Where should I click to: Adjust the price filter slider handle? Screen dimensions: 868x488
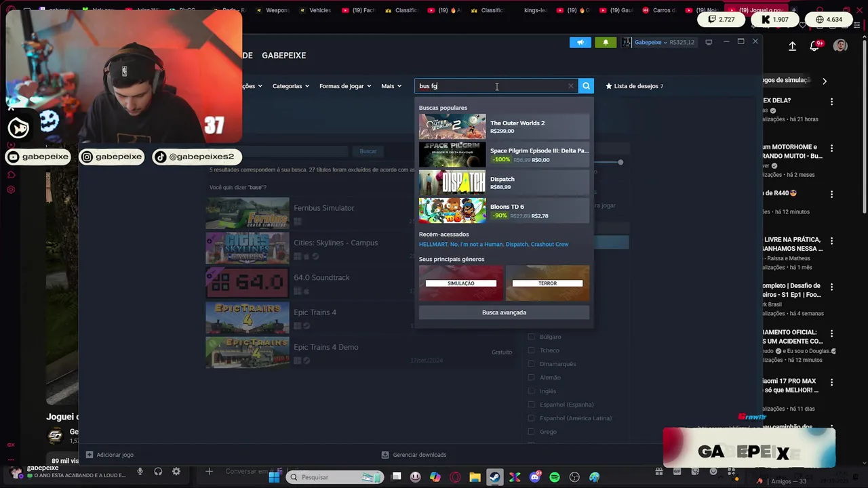(x=620, y=162)
